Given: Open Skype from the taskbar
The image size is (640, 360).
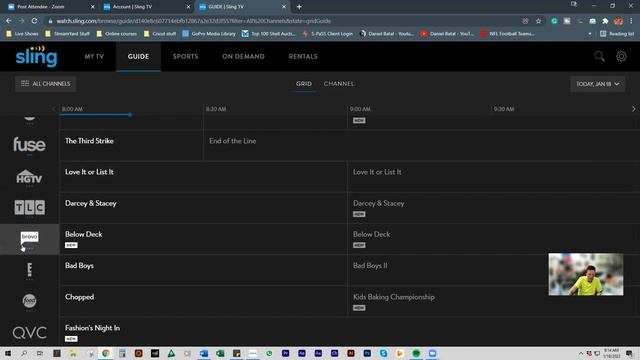Looking at the screenshot, I should [x=383, y=353].
